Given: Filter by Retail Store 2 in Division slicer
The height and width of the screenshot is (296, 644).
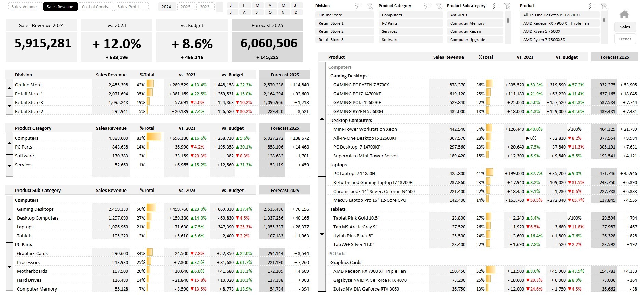Looking at the screenshot, I should pyautogui.click(x=345, y=31).
